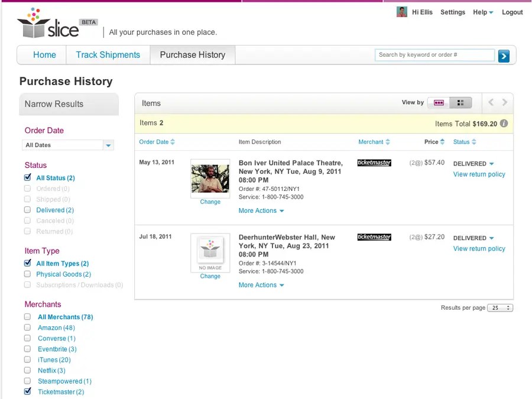Viewport: 532px width, 399px height.
Task: Uncheck the Ticketmaster (2) checkbox
Action: [27, 391]
